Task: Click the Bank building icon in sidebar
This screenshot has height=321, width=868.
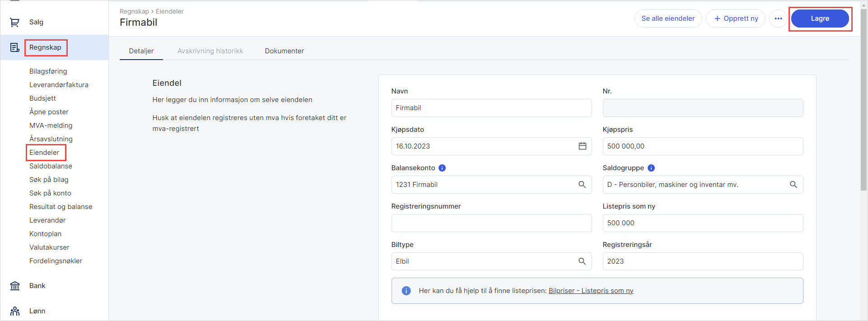Action: tap(15, 286)
